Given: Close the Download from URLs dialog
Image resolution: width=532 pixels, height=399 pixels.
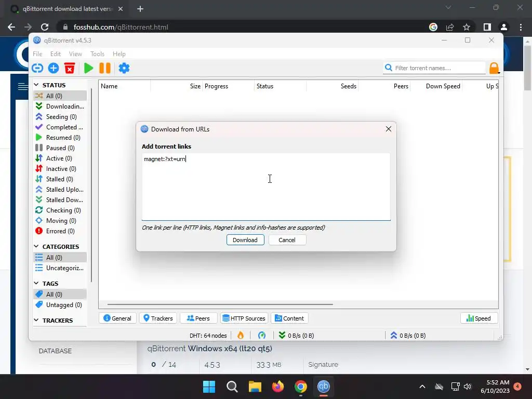Looking at the screenshot, I should (389, 129).
